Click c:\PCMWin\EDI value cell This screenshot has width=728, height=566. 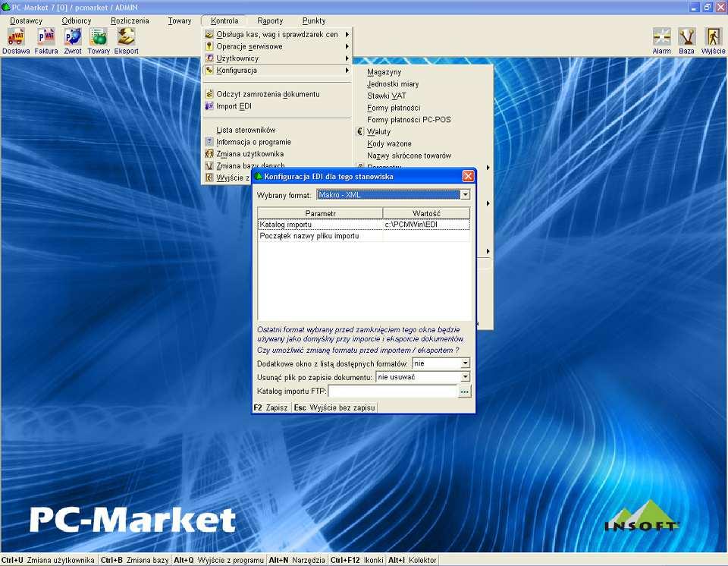point(426,225)
